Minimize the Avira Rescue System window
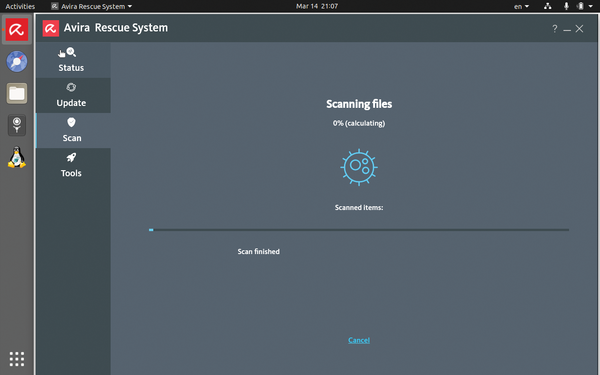600x375 pixels. 567,29
